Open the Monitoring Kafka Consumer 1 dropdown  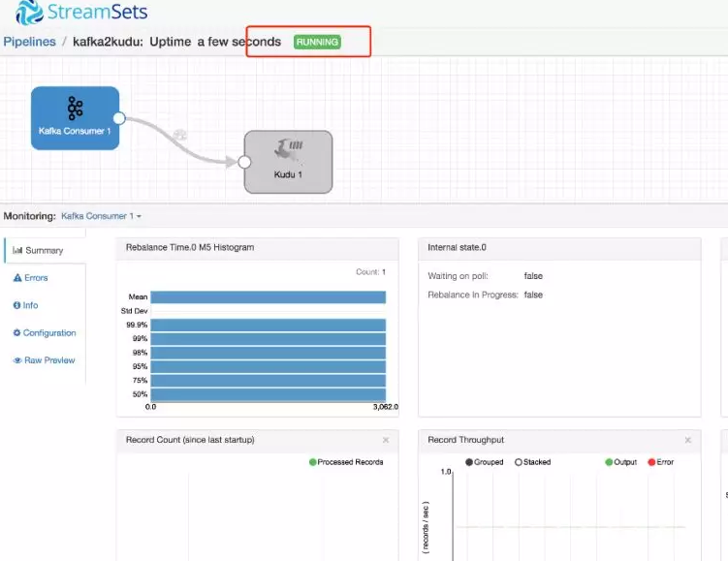tap(101, 216)
